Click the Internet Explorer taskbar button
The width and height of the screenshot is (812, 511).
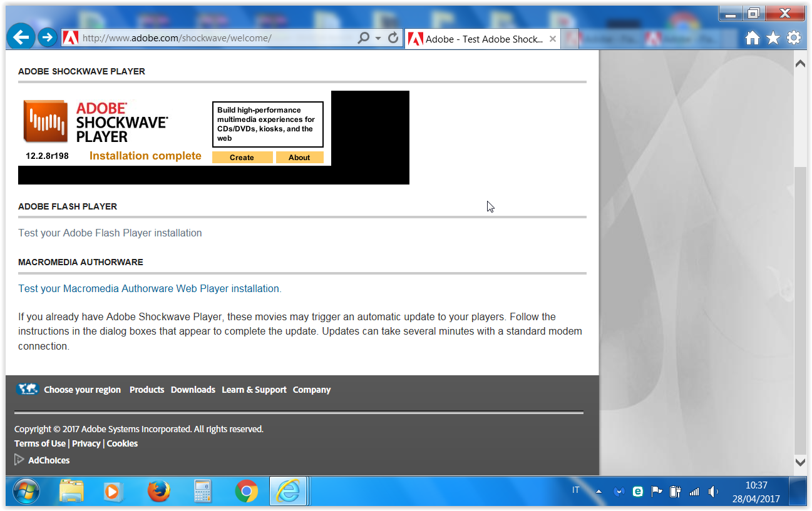coord(289,492)
